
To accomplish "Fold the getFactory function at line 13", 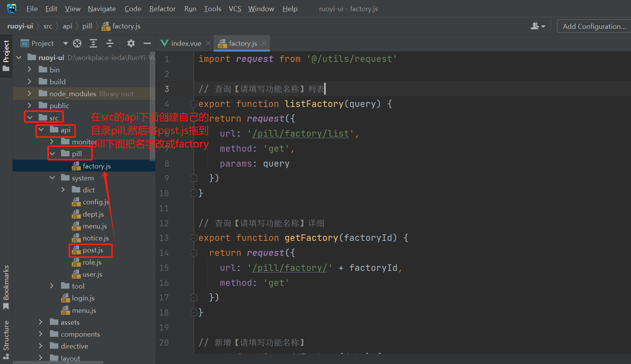I will pyautogui.click(x=194, y=238).
